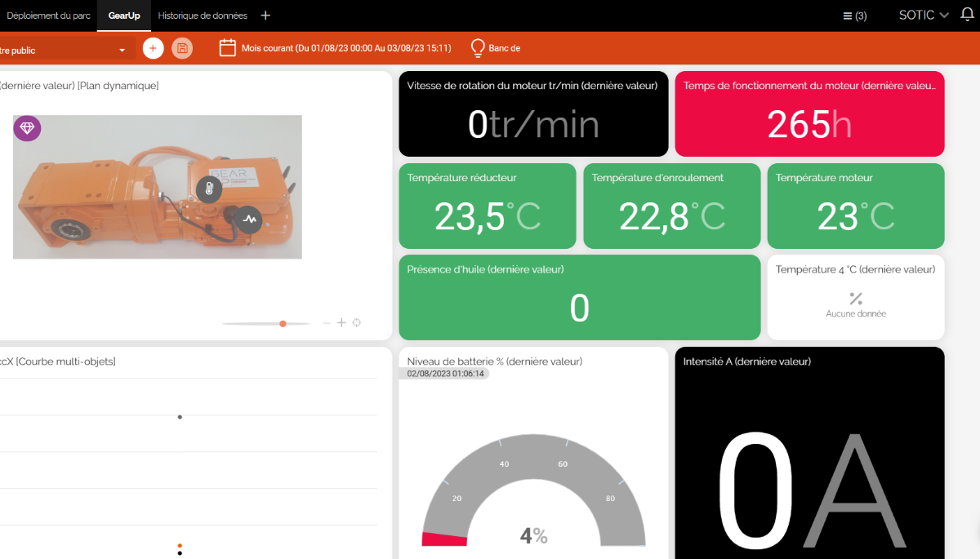Viewport: 980px width, 559px height.
Task: Click the thermometer sensor marker on the motor image
Action: pyautogui.click(x=209, y=189)
